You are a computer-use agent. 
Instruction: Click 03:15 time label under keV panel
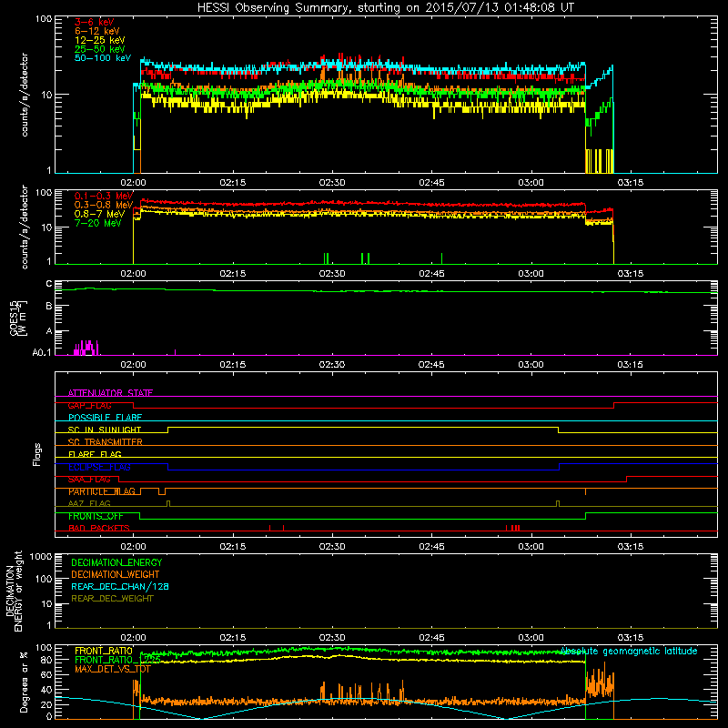[630, 183]
